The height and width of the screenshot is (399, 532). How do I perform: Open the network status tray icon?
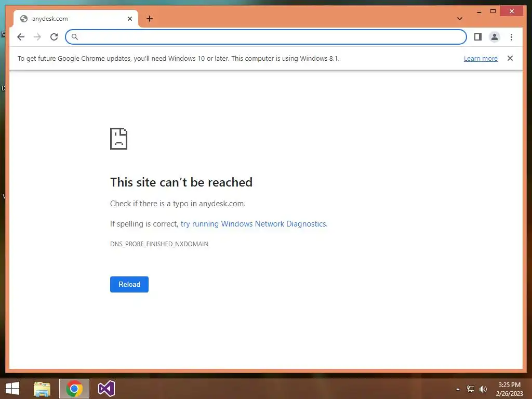470,389
